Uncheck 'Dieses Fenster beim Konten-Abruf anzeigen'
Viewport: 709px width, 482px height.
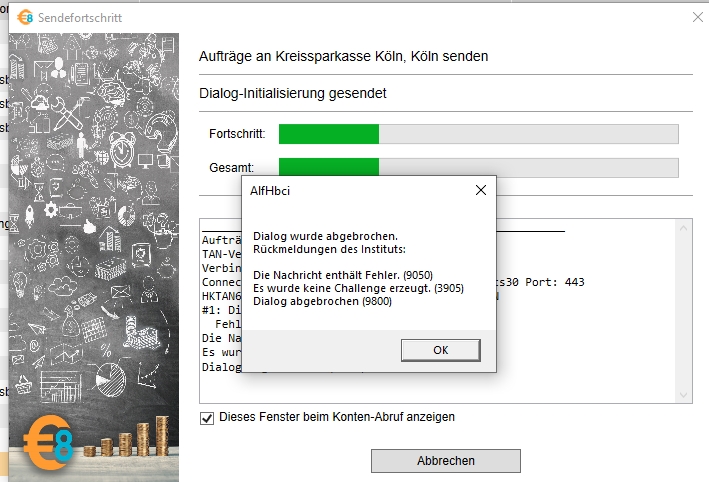(x=207, y=418)
